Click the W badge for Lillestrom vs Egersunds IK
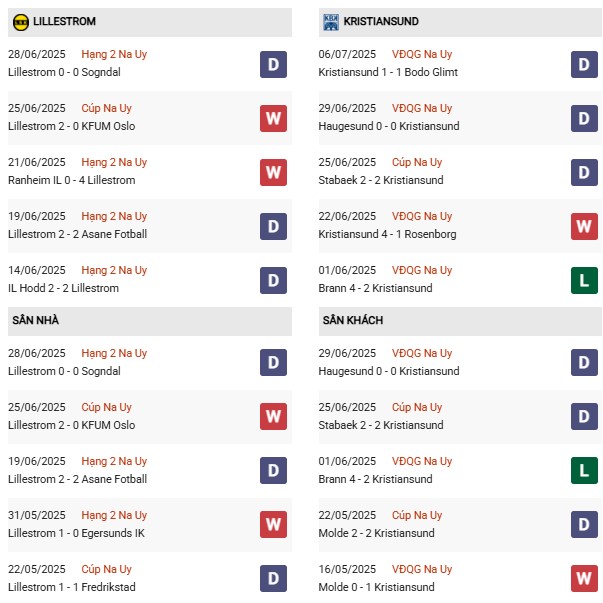Screen dimensions: 603x603 (273, 523)
